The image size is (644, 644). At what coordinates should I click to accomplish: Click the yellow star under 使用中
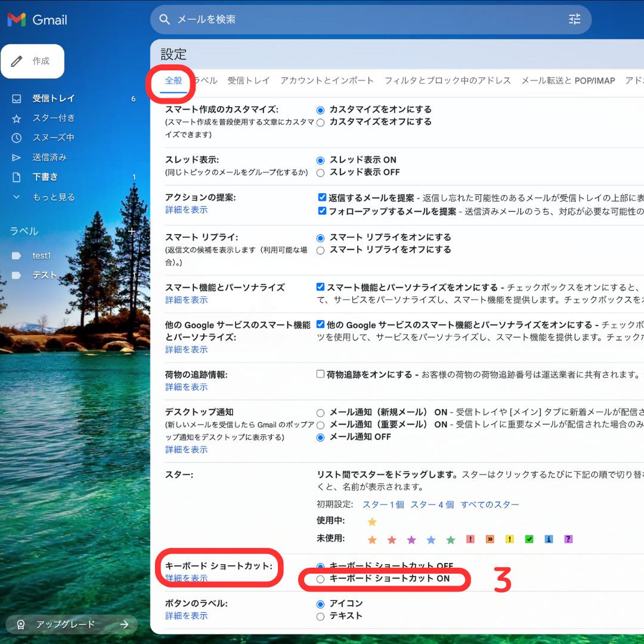pos(372,522)
